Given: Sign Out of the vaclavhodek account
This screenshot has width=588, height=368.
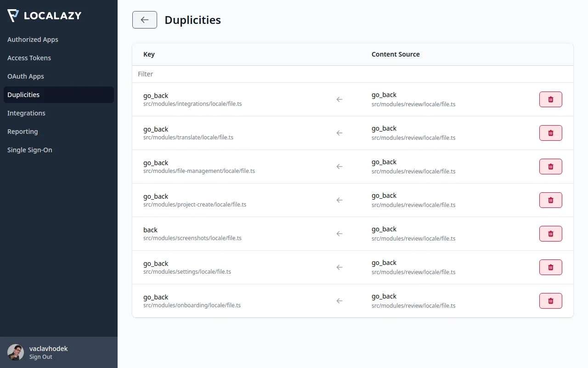Looking at the screenshot, I should (x=40, y=356).
